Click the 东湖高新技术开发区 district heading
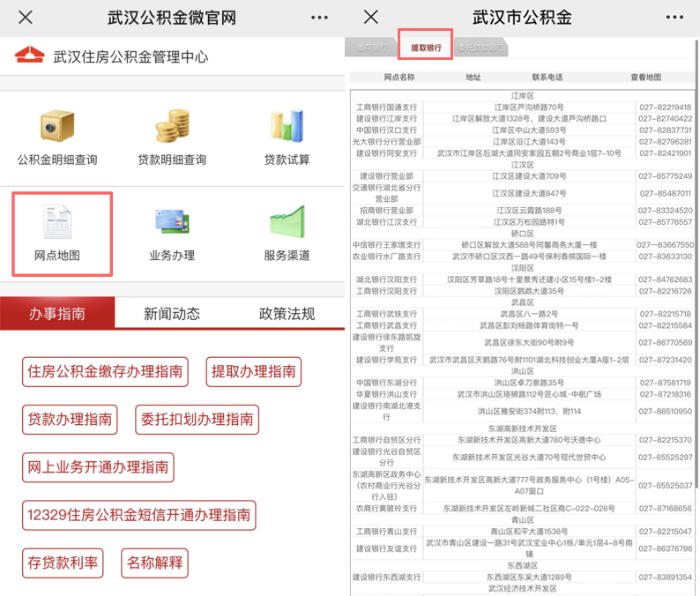 tap(522, 428)
